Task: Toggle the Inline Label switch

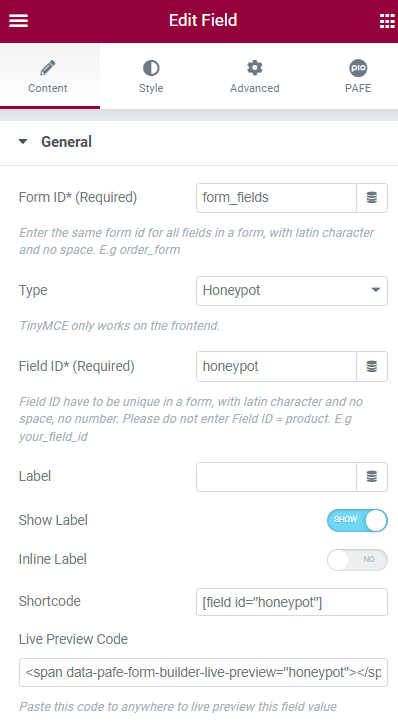Action: click(x=357, y=560)
